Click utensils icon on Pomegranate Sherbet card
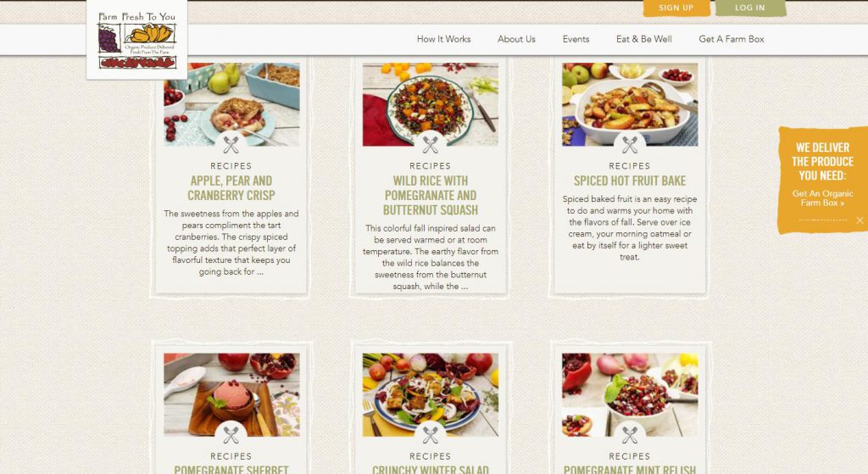 (231, 435)
